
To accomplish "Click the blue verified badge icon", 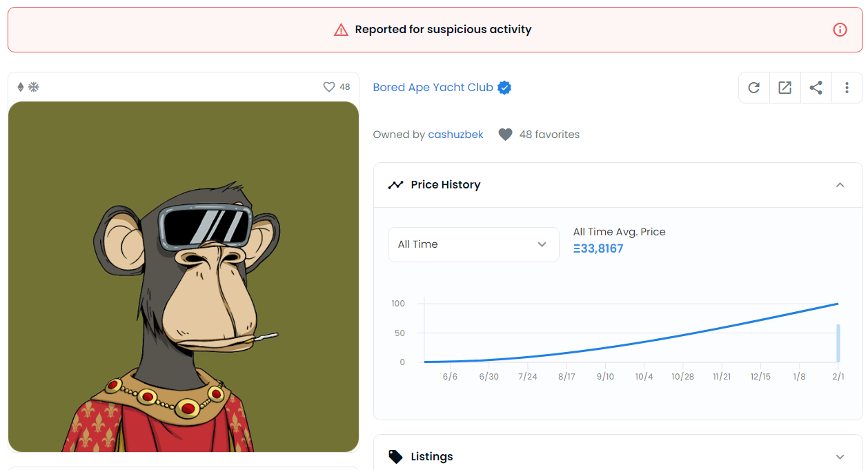I will click(504, 88).
